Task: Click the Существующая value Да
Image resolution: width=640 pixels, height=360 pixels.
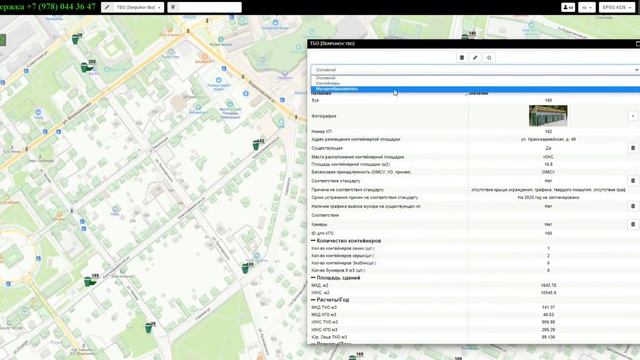Action: 548,148
